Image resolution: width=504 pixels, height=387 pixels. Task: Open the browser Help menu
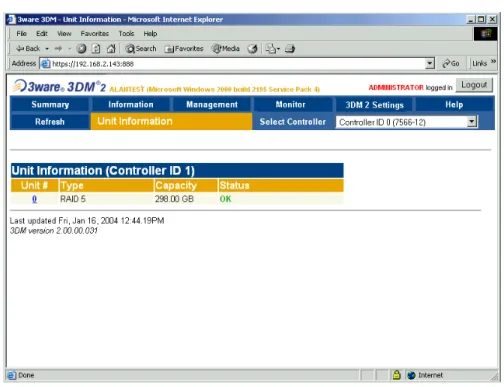click(150, 34)
